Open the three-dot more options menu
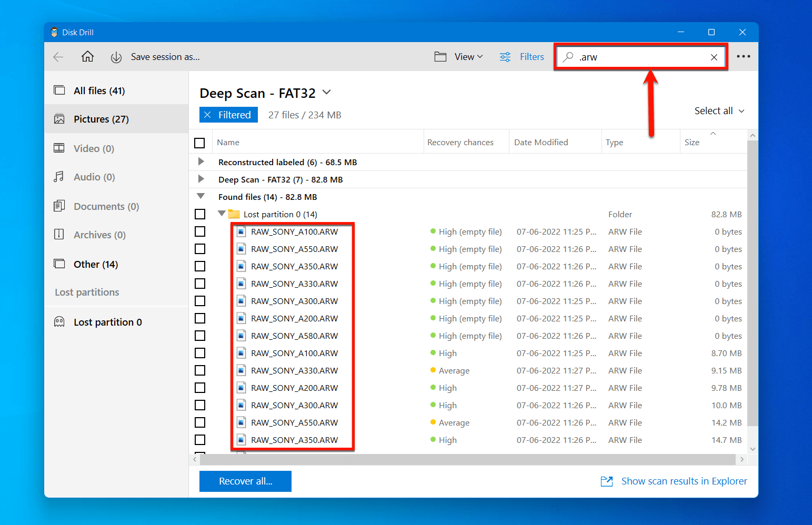Image resolution: width=812 pixels, height=525 pixels. point(744,56)
